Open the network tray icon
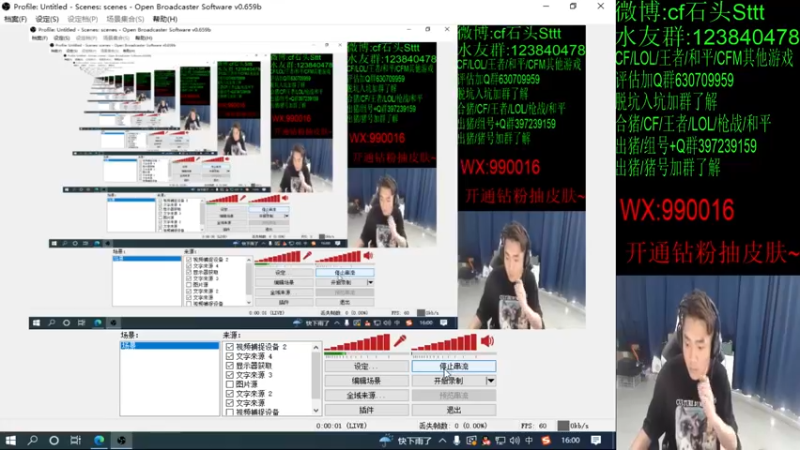Screen dimensions: 800x450 click(500, 440)
